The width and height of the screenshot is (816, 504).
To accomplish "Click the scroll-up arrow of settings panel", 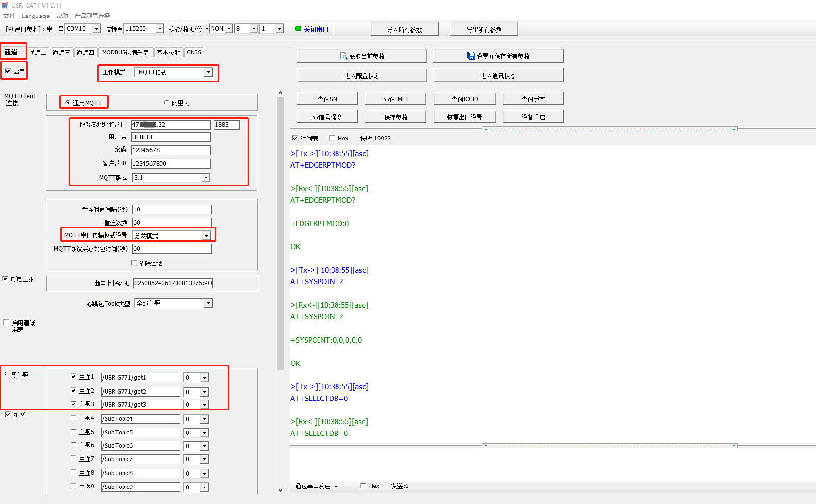I will tap(280, 93).
